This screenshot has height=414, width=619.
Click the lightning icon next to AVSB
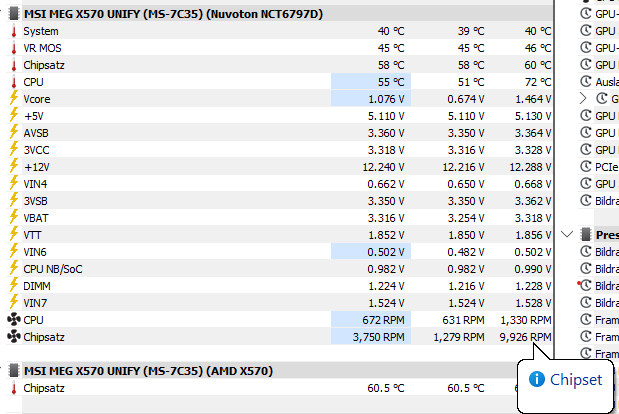[14, 132]
